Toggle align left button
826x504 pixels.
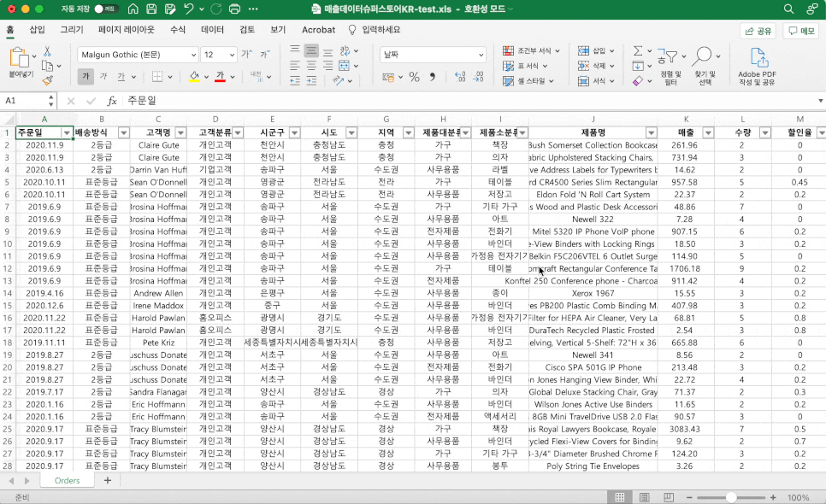point(295,66)
